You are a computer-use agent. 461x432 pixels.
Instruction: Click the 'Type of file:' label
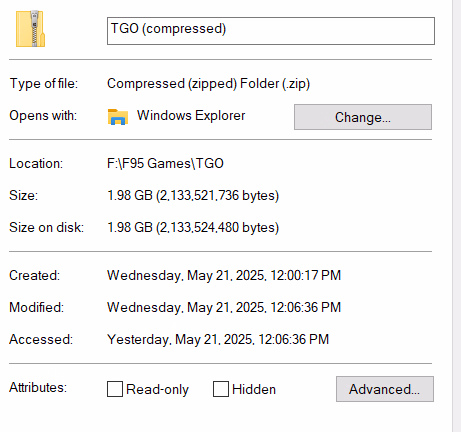(44, 83)
